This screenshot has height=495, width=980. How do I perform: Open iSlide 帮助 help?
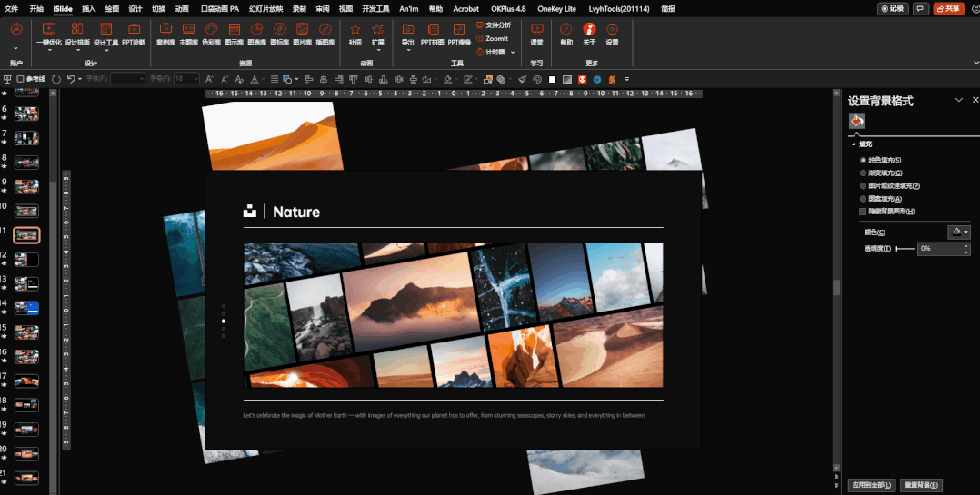(x=566, y=35)
